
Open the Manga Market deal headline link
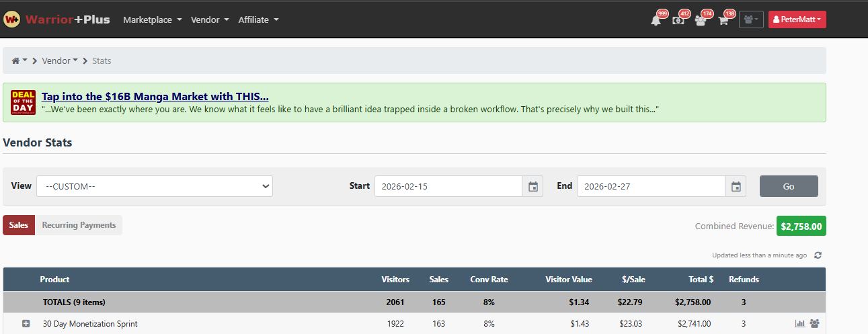155,96
